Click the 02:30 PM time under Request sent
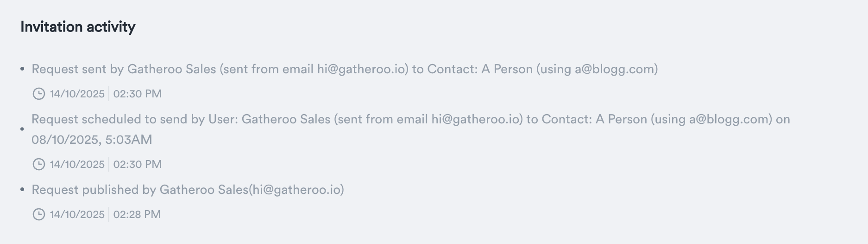This screenshot has width=868, height=244. click(138, 94)
